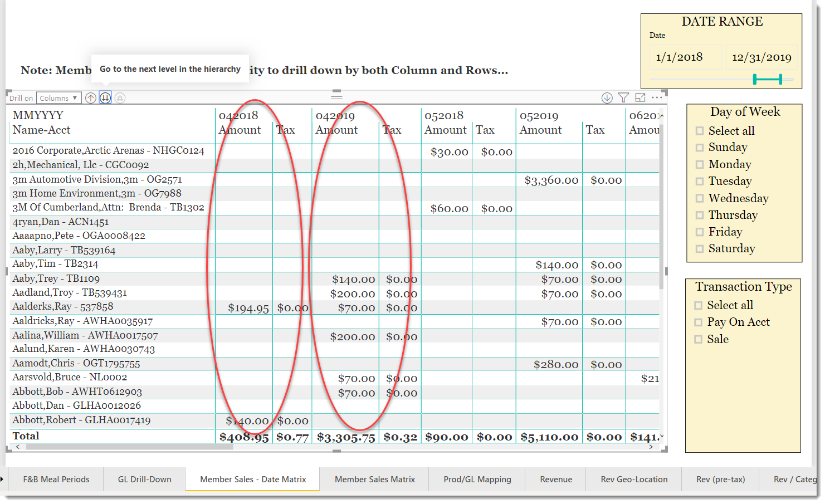Screen dimensions: 825x504
Task: Click the Total row label
Action: [x=26, y=436]
